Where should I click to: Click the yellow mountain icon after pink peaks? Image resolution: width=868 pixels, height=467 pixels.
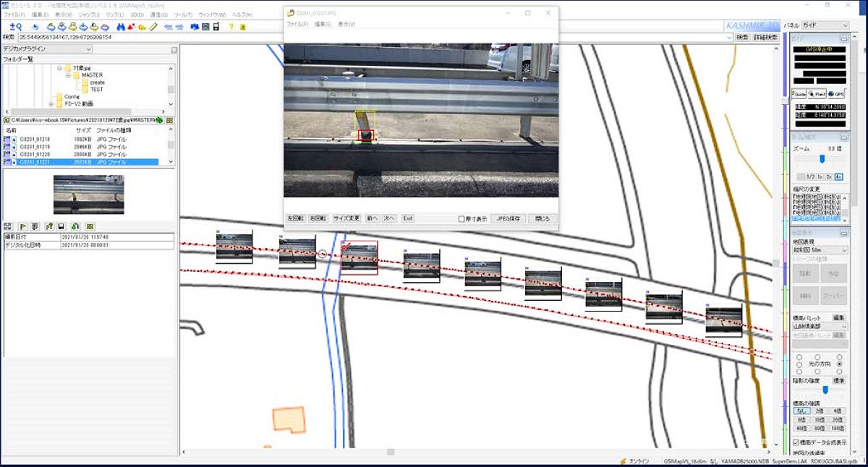pyautogui.click(x=142, y=27)
